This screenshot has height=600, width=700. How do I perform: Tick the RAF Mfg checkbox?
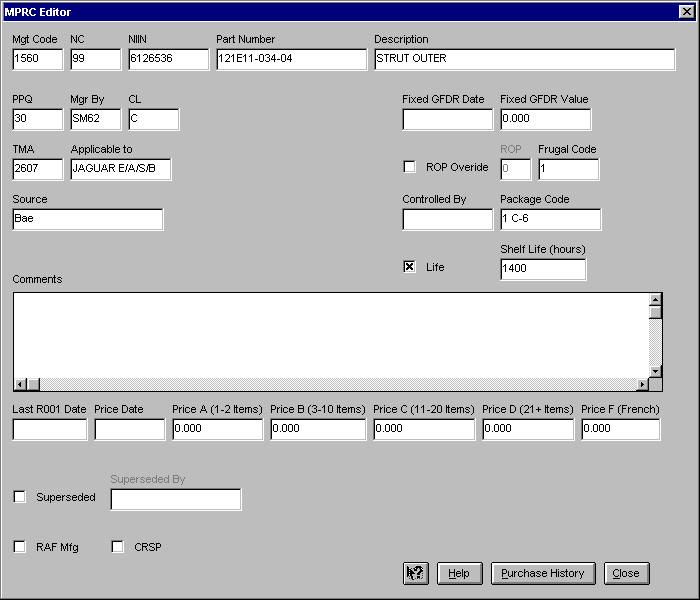click(x=19, y=547)
